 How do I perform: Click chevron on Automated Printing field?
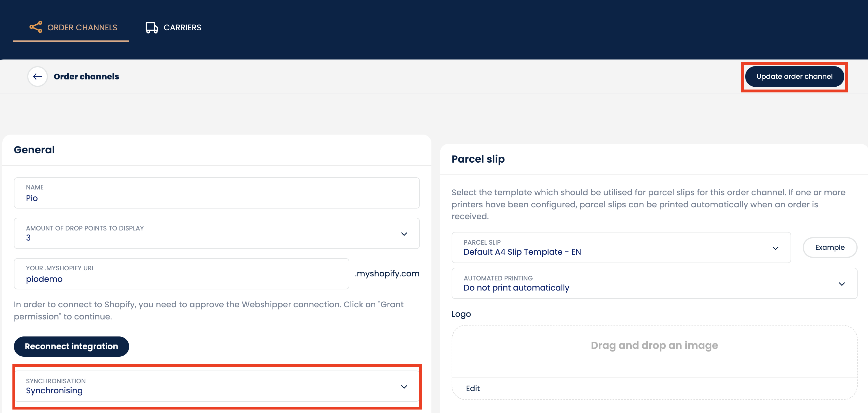pos(841,284)
